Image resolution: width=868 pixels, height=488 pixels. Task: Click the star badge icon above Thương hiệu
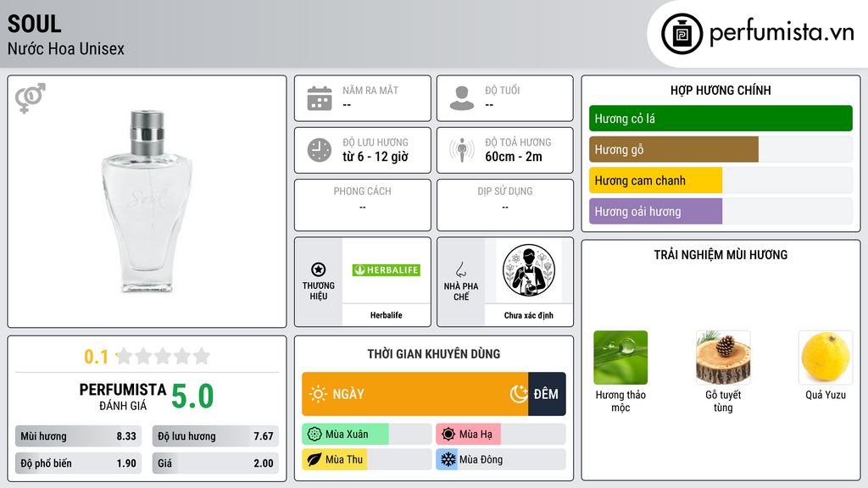coord(319,269)
